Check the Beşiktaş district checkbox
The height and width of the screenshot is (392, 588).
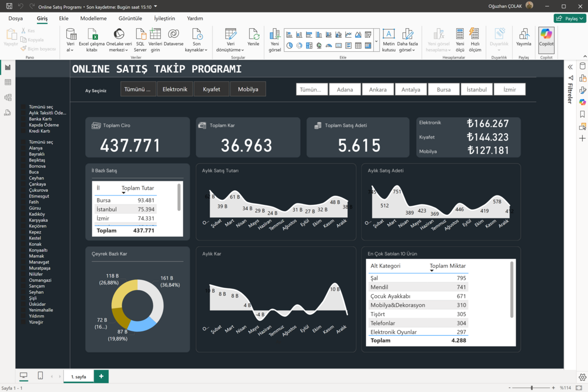(x=23, y=160)
